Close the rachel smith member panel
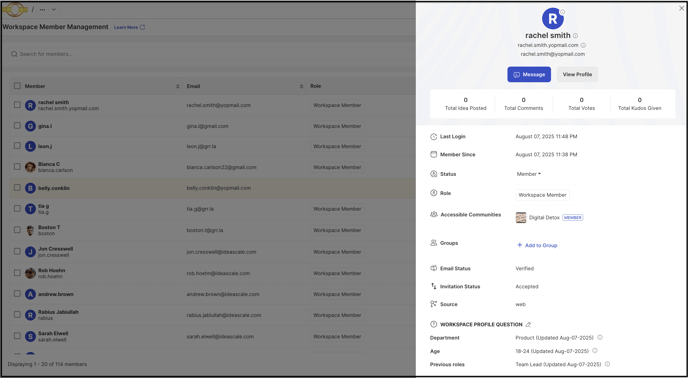Screen dimensions: 688x378 point(681,8)
